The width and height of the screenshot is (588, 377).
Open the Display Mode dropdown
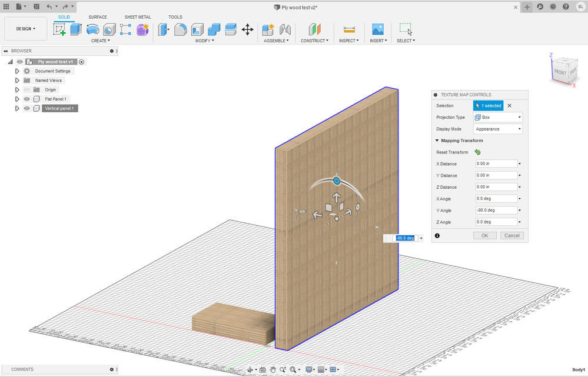coord(498,129)
